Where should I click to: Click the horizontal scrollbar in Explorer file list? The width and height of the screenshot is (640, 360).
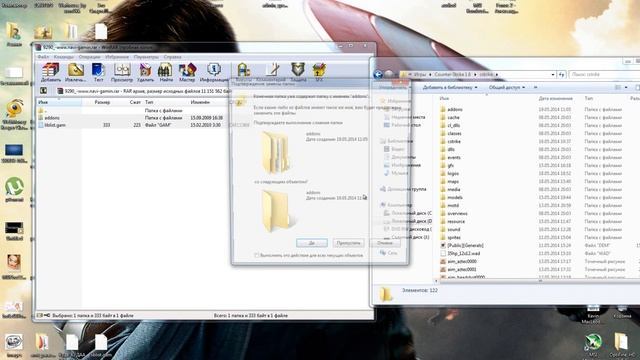pyautogui.click(x=539, y=281)
